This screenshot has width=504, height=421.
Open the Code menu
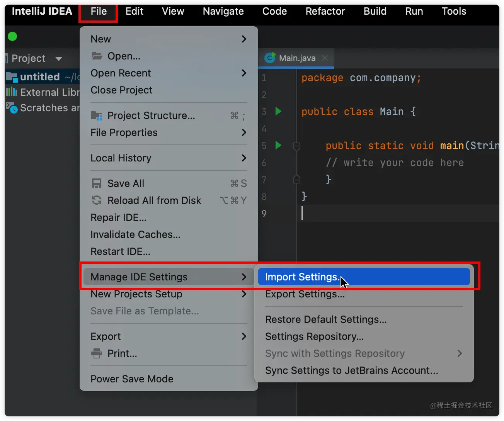(x=274, y=12)
